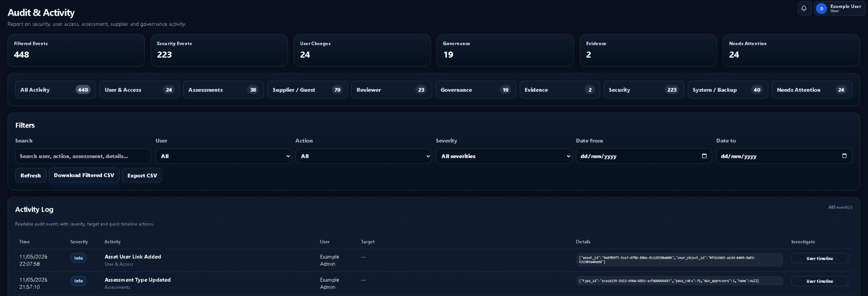Click Info badge on Assessment Type Updated row

click(78, 281)
